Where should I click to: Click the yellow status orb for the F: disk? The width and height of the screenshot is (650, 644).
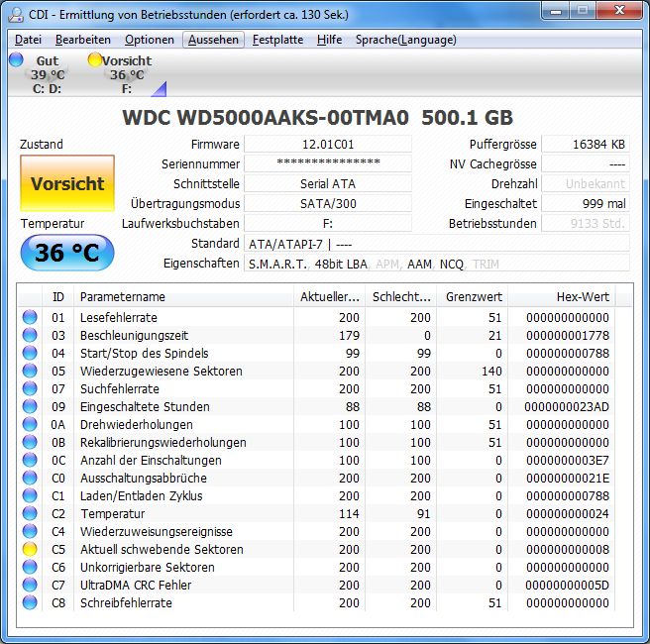tap(95, 59)
